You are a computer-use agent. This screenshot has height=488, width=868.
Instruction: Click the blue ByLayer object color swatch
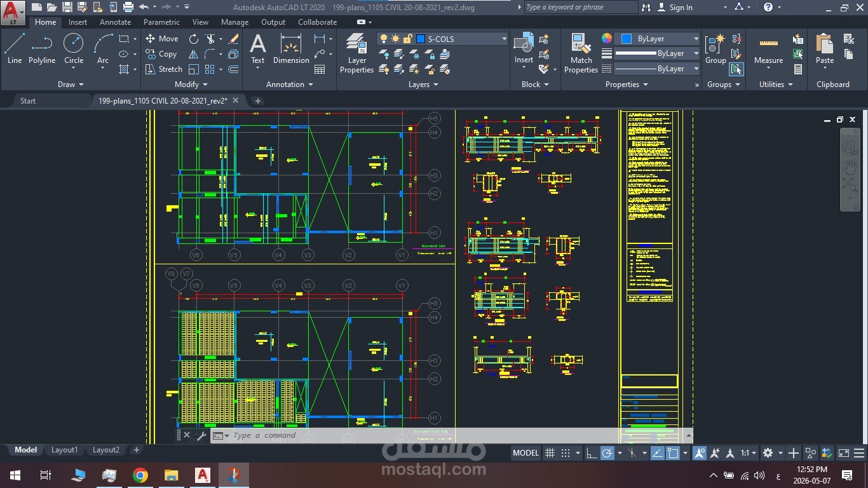[627, 39]
